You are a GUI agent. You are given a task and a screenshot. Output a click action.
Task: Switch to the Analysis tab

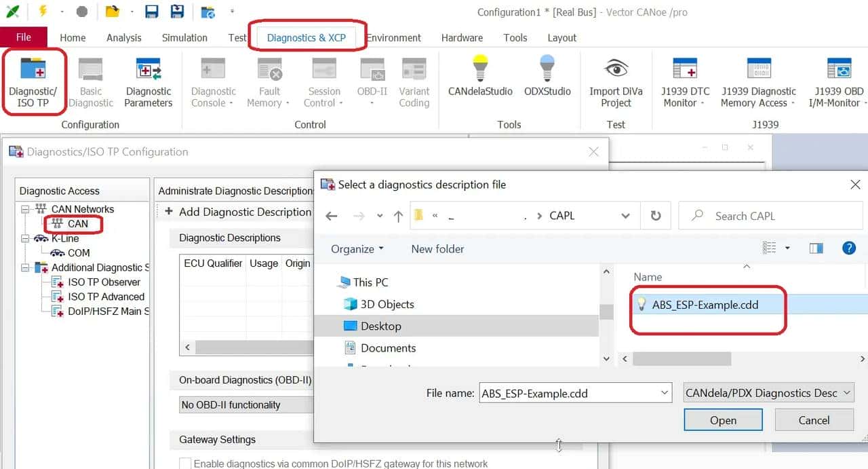pyautogui.click(x=124, y=37)
